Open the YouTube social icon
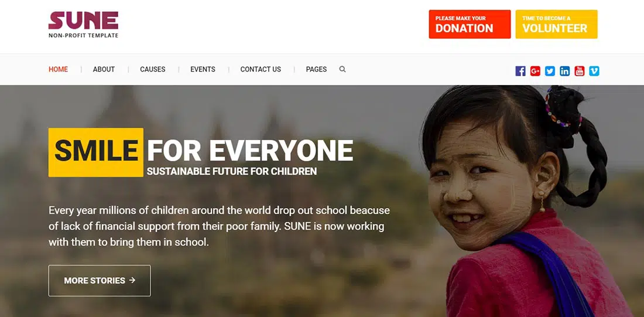 coord(580,71)
